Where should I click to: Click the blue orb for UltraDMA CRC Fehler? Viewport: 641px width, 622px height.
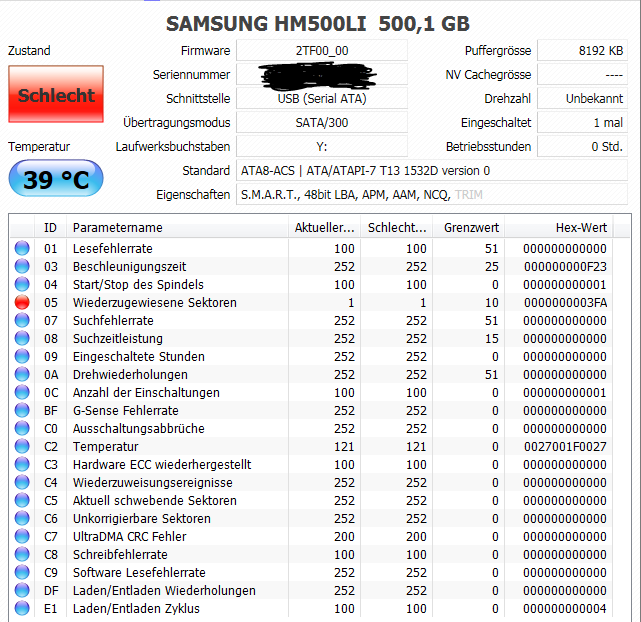click(x=22, y=536)
